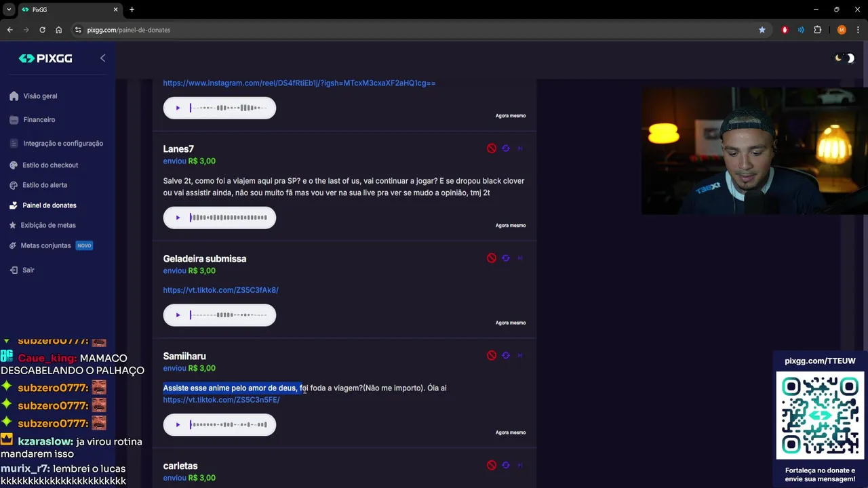Viewport: 868px width, 488px height.
Task: Block the Geladeira submissa donation
Action: point(492,258)
